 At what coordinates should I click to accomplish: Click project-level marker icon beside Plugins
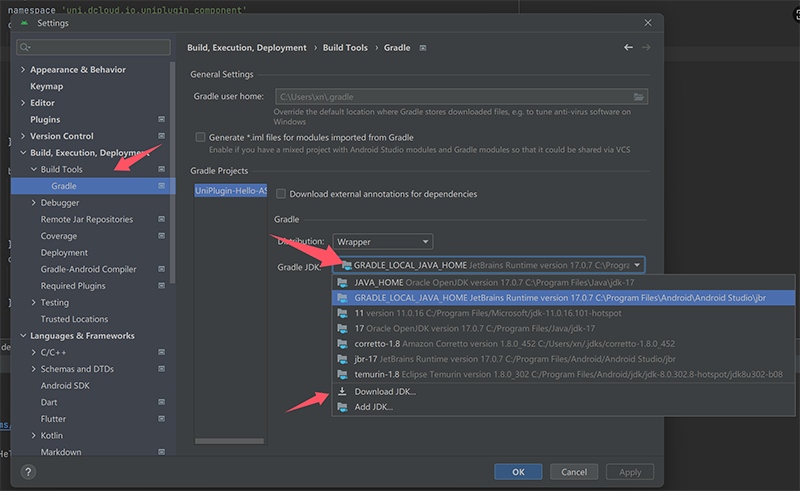coord(161,119)
